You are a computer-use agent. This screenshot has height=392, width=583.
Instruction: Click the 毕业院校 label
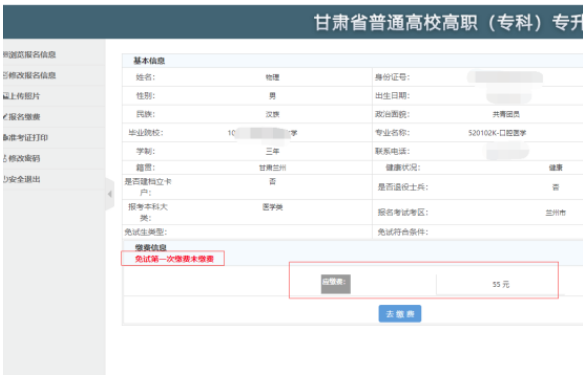point(146,133)
